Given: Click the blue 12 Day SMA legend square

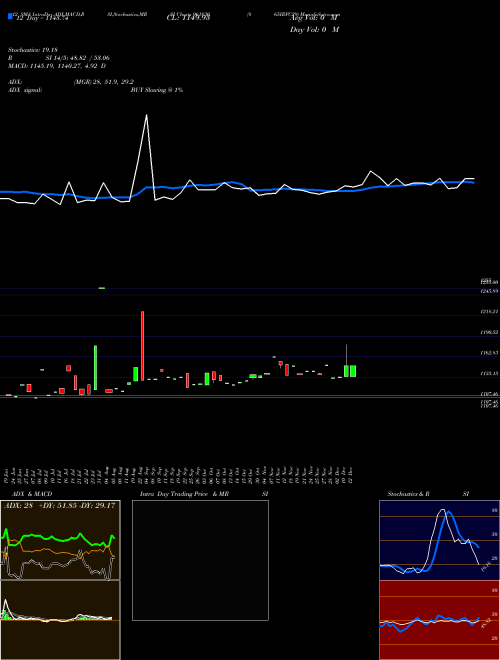Looking at the screenshot, I should (10, 17).
